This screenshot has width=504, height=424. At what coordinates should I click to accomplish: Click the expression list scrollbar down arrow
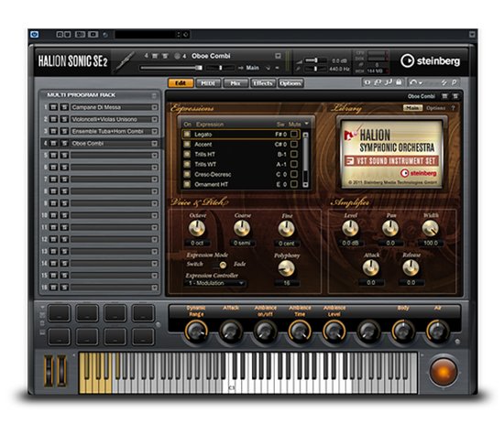coord(305,185)
